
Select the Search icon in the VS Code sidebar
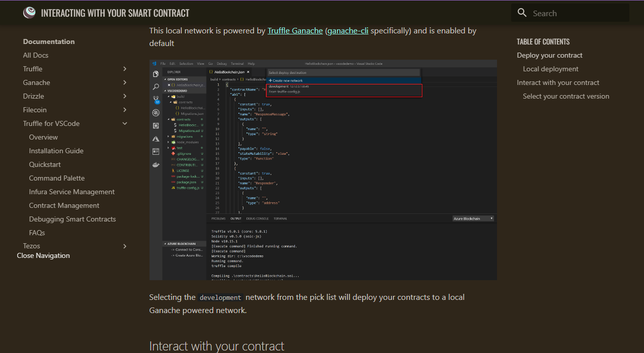pyautogui.click(x=157, y=87)
